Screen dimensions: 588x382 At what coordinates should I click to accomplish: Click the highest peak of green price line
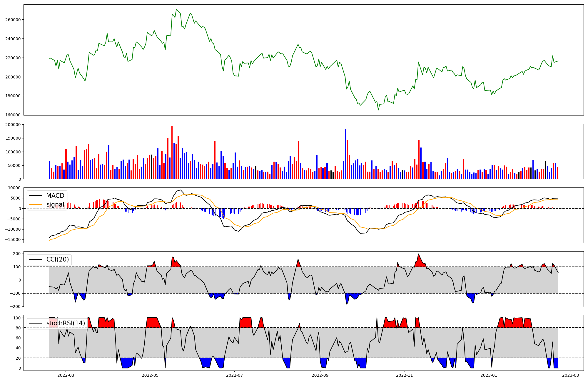(176, 10)
